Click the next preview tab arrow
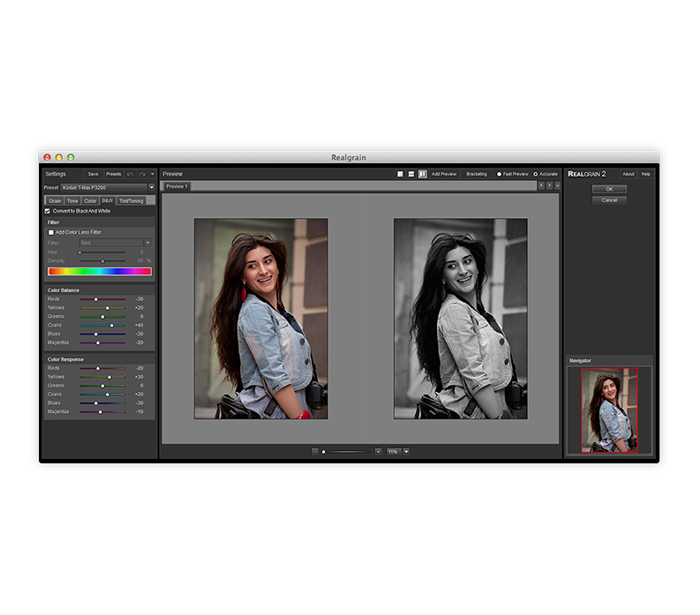This screenshot has height=615, width=700. [549, 185]
